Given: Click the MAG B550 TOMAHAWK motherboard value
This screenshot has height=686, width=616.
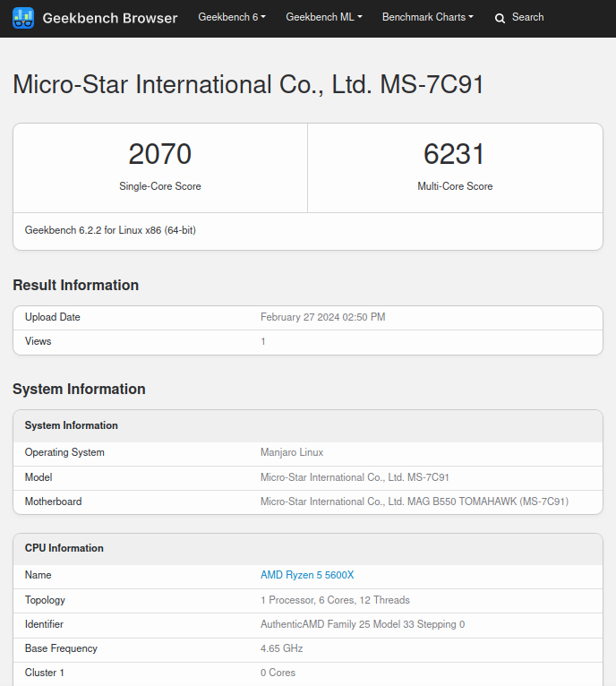Looking at the screenshot, I should pyautogui.click(x=415, y=502).
